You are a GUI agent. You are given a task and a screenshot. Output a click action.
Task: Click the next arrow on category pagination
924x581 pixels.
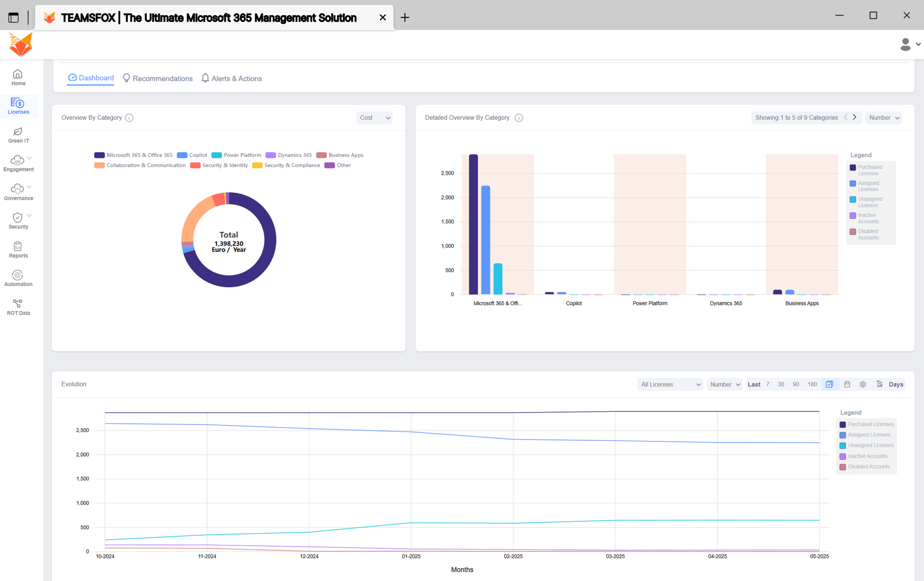pos(855,117)
